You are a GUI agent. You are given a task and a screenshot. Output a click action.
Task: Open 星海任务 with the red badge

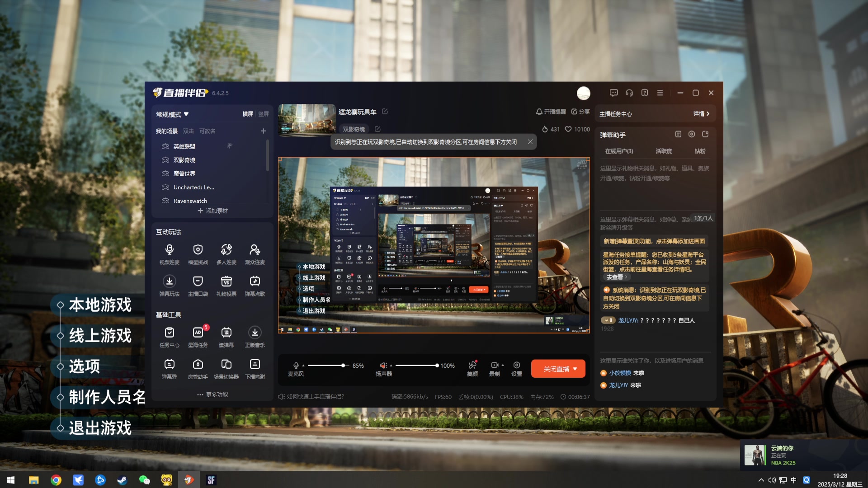click(198, 337)
